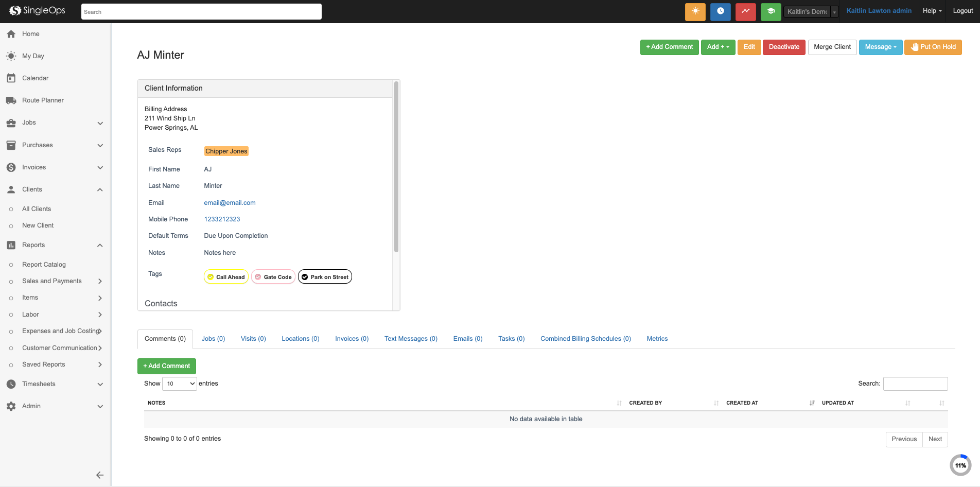The image size is (980, 487).
Task: Click the comments table Search field
Action: click(x=915, y=384)
